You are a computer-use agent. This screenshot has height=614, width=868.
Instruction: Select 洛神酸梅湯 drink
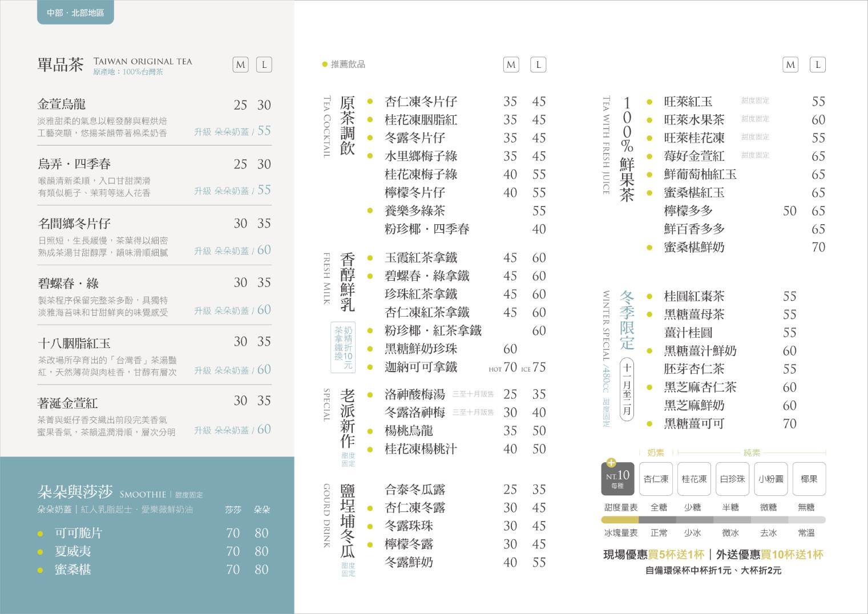[x=415, y=394]
